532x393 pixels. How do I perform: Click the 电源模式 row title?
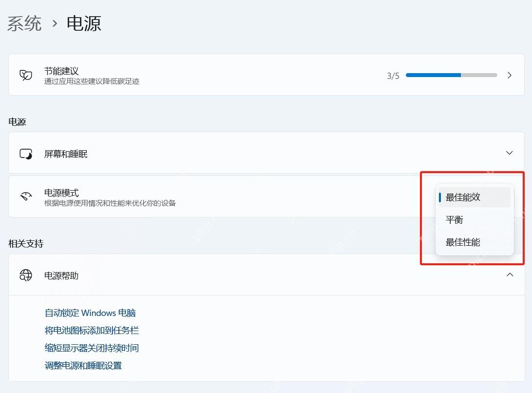click(x=61, y=193)
